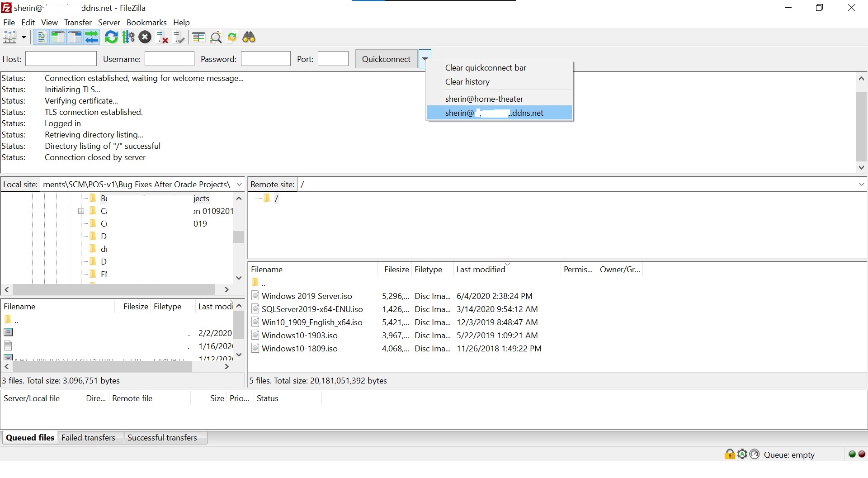Viewport: 868px width, 478px height.
Task: Open the Server menu
Action: (x=109, y=22)
